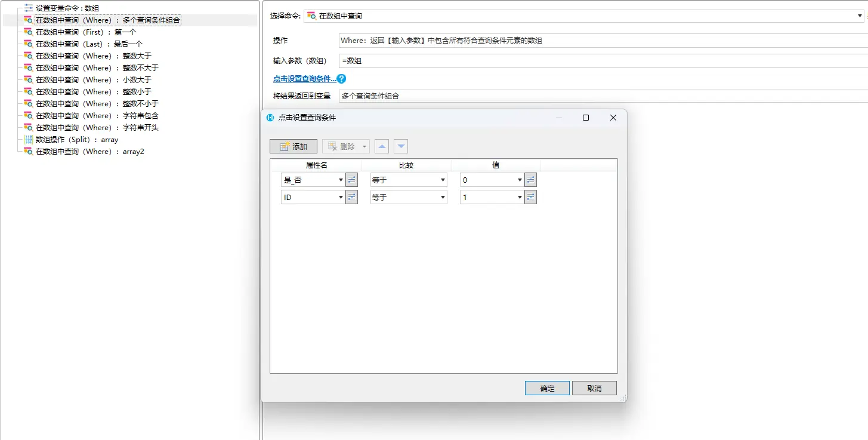
Task: Click the query icon beside array2
Action: click(x=28, y=152)
